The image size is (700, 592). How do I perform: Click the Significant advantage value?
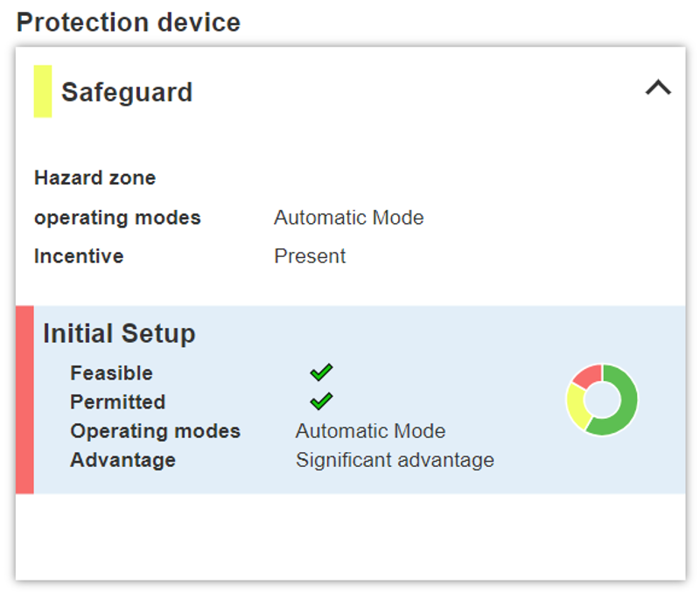(395, 460)
